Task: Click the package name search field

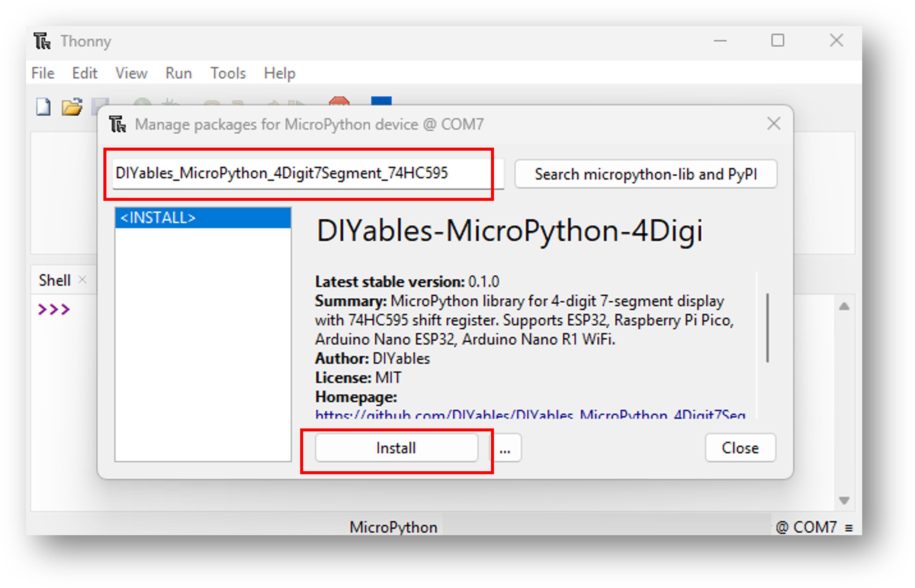Action: (x=302, y=174)
